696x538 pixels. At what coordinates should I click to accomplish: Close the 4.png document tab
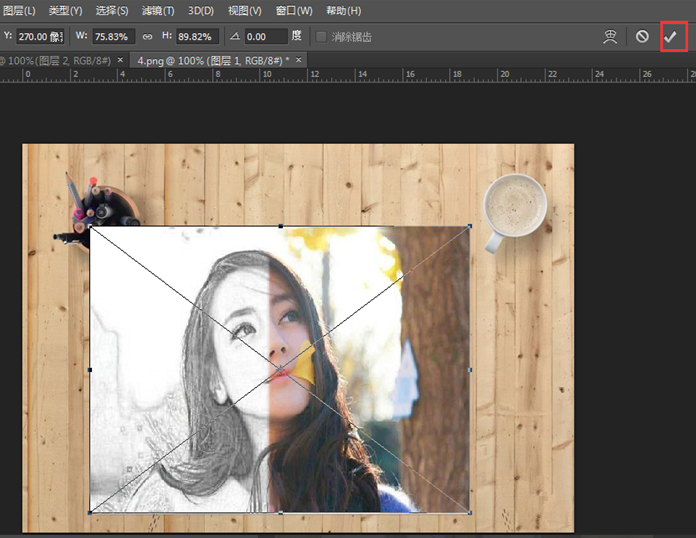pyautogui.click(x=300, y=60)
